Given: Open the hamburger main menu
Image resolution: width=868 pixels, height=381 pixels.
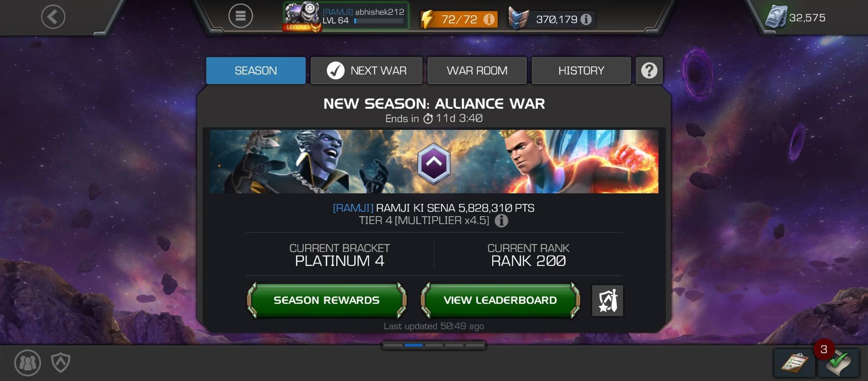Looking at the screenshot, I should (240, 16).
